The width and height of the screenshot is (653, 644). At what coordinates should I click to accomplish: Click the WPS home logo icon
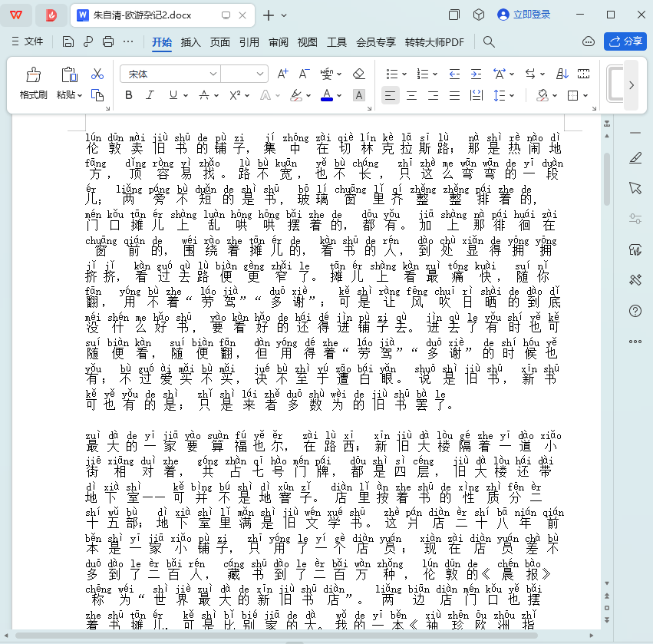pyautogui.click(x=16, y=15)
